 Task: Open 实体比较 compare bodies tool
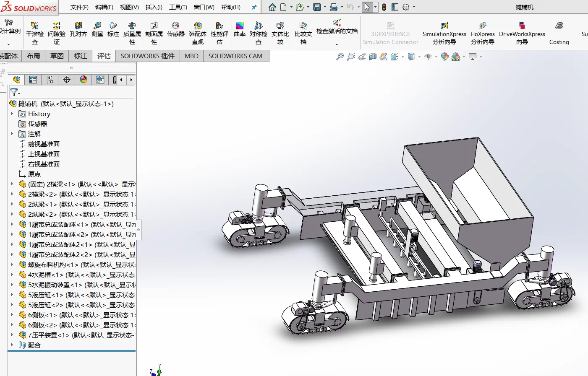coord(280,33)
